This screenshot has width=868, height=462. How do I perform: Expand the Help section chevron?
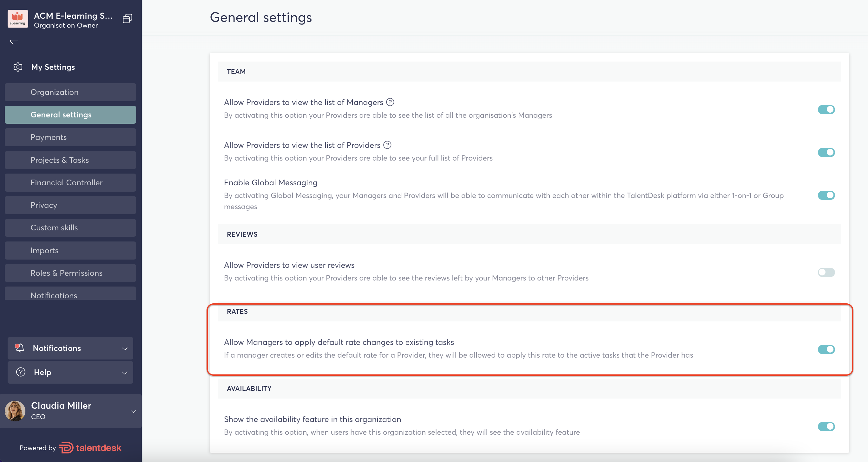125,373
